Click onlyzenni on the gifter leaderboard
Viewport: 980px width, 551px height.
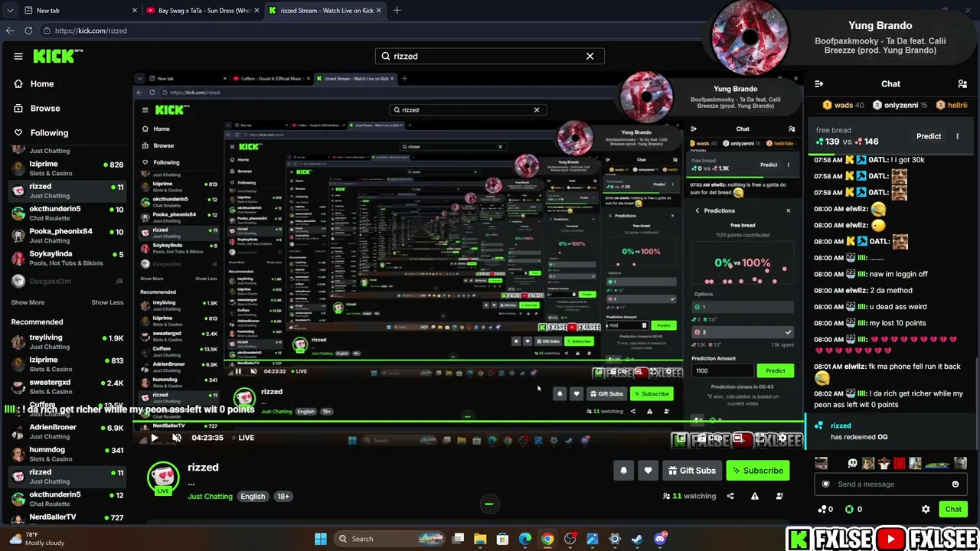[900, 105]
